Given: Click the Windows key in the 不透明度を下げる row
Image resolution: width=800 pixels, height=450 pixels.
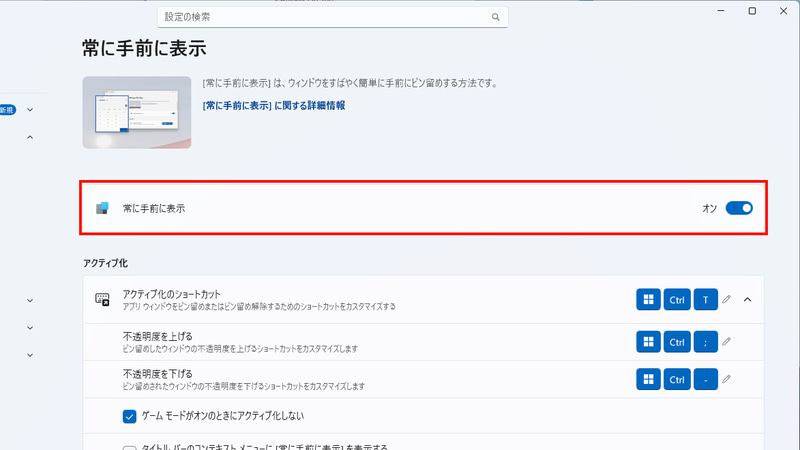Looking at the screenshot, I should pos(648,379).
